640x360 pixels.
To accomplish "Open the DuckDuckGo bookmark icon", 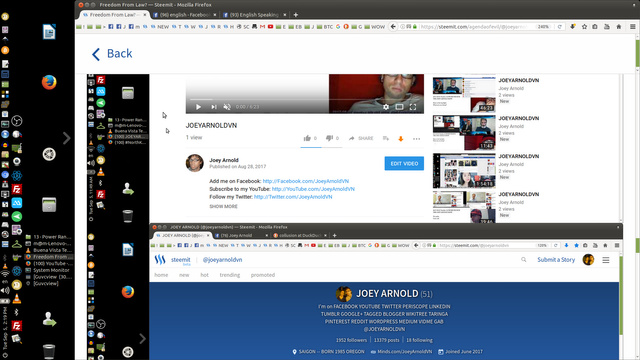I will click(x=346, y=27).
